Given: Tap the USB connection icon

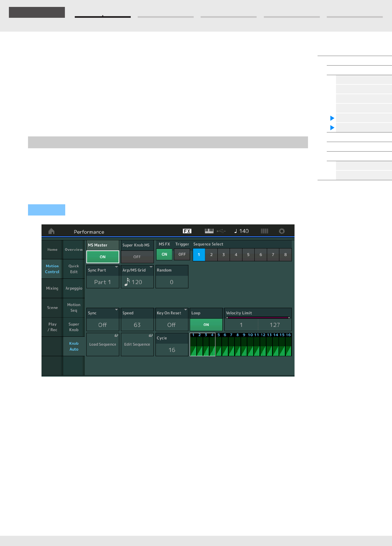Looking at the screenshot, I should click(221, 231).
